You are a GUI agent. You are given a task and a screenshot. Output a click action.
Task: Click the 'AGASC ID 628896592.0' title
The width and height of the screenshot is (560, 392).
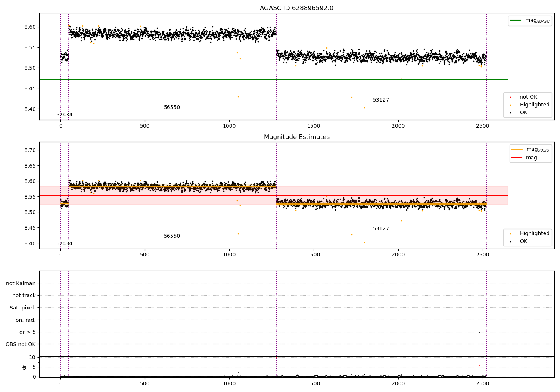pos(296,8)
